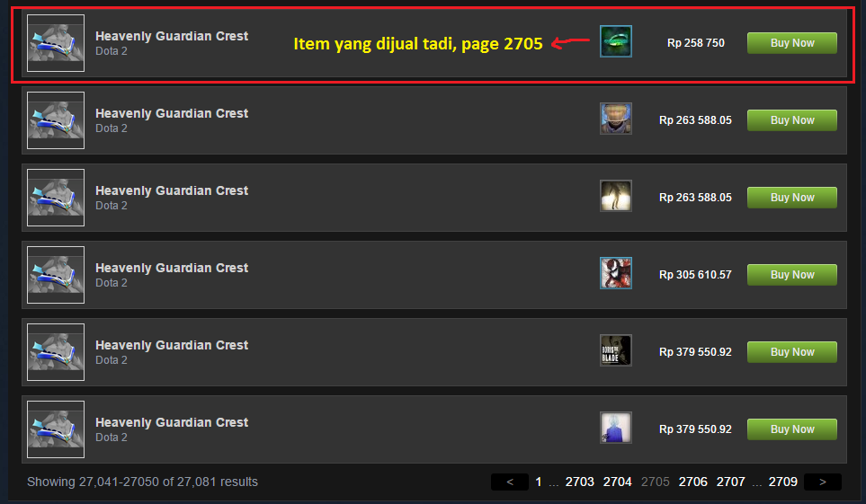Click item thumbnail of the first Heavenly Guardian Crest

click(56, 43)
